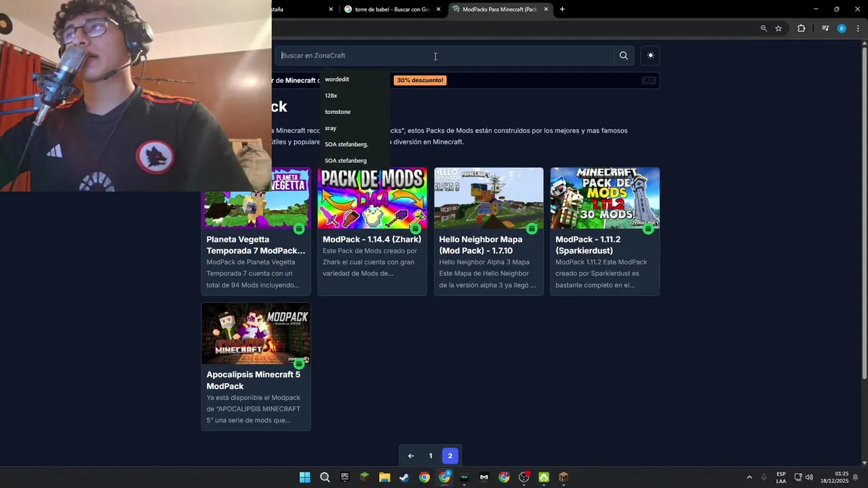
Task: Go to pagination page 1
Action: [431, 456]
